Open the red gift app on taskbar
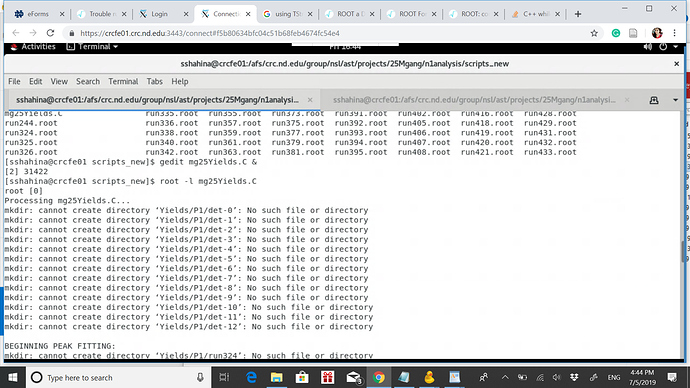This screenshot has height=388, width=690. [327, 377]
